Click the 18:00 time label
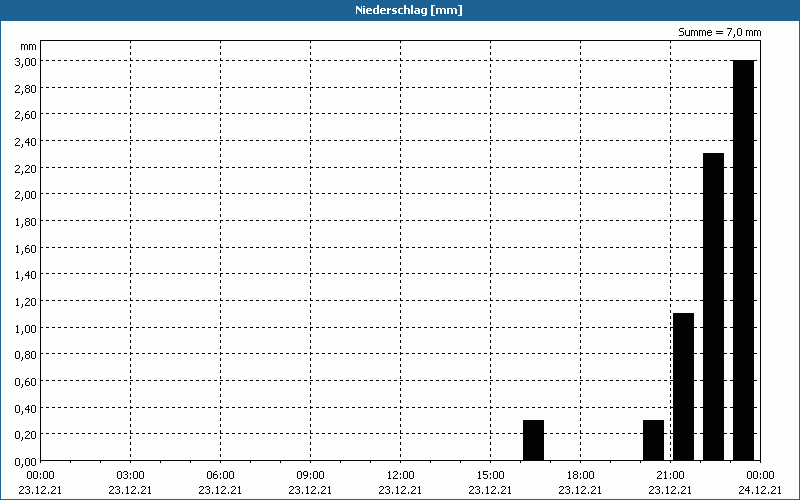The image size is (800, 500). (581, 475)
